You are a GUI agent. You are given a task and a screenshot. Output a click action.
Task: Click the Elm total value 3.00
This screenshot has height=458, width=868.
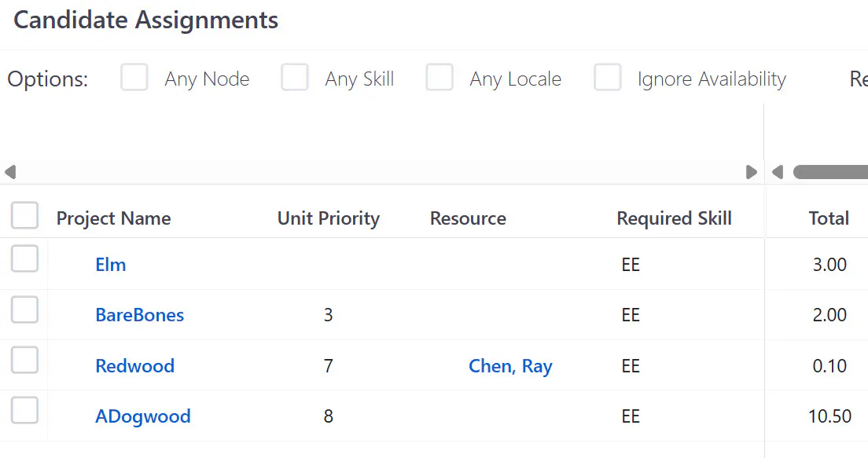pos(829,265)
